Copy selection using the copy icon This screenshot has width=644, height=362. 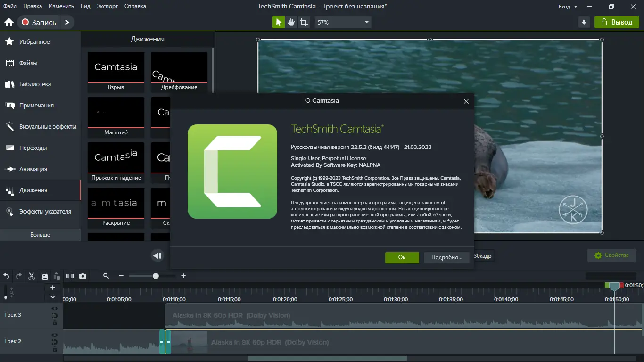point(44,276)
